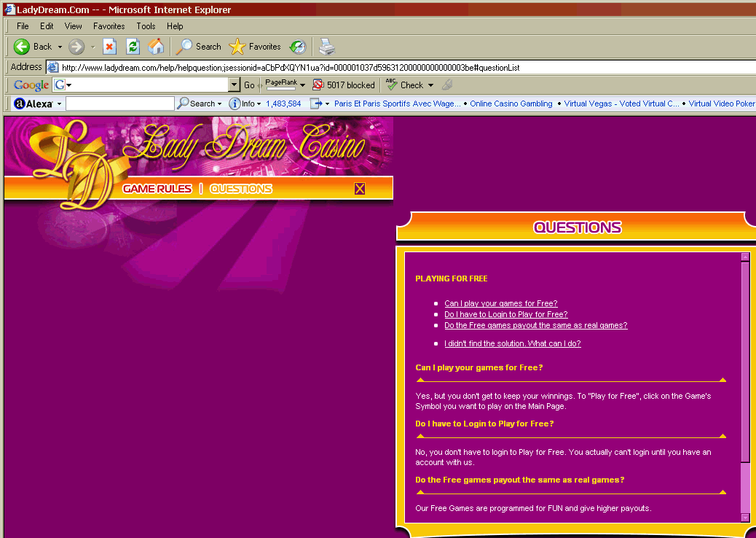Viewport: 756px width, 538px height.
Task: Open the PageRank dropdown arrow
Action: pos(302,85)
